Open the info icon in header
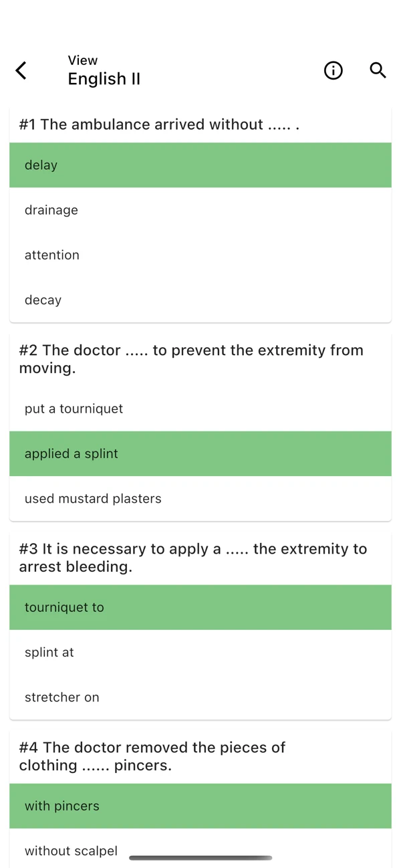 pyautogui.click(x=333, y=70)
